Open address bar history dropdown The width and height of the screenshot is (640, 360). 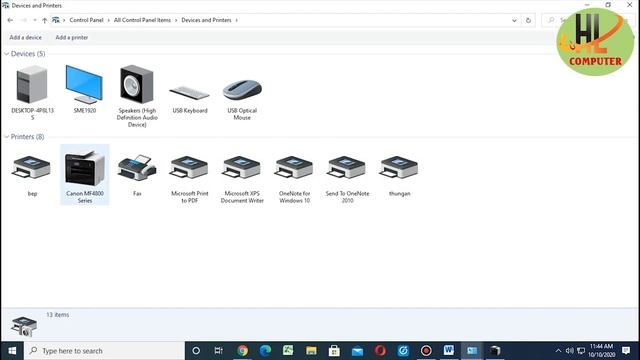tap(514, 20)
